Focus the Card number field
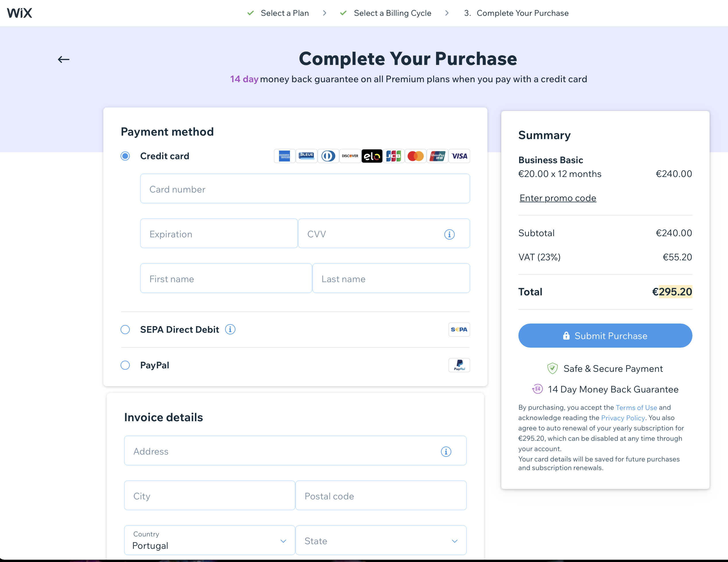The image size is (728, 562). [305, 189]
